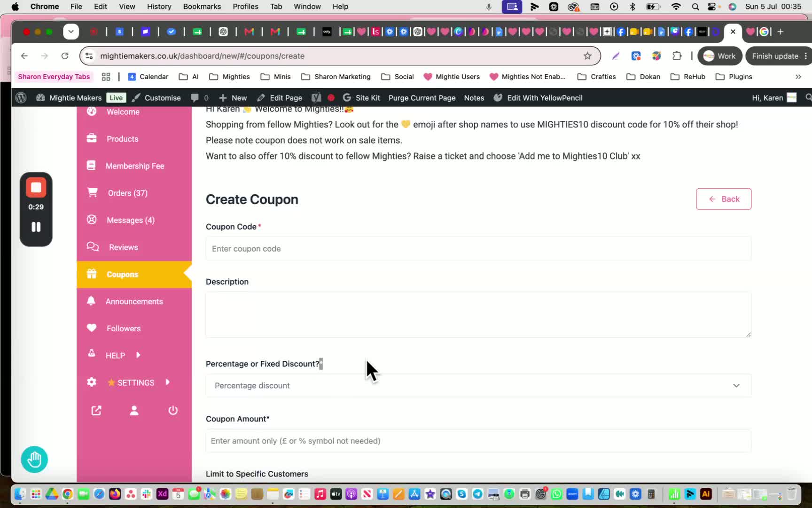Open the Mighties bookmark folder
Viewport: 812px width, 508px height.
coord(230,77)
